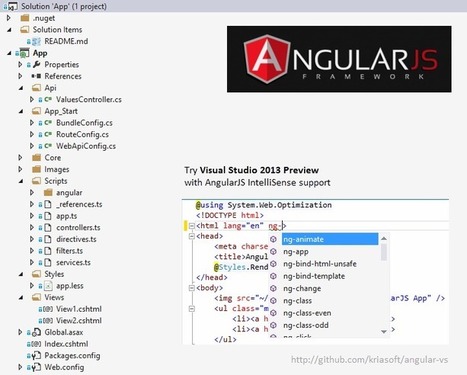Screen dimensions: 467x375
Task: Click the View1.cshtml razor file icon
Action: (48, 309)
